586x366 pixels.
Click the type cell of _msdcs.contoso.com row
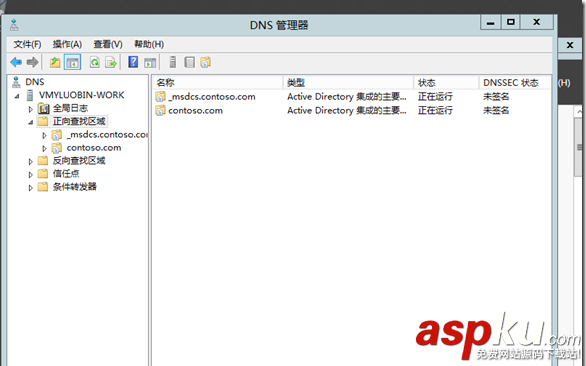click(347, 97)
